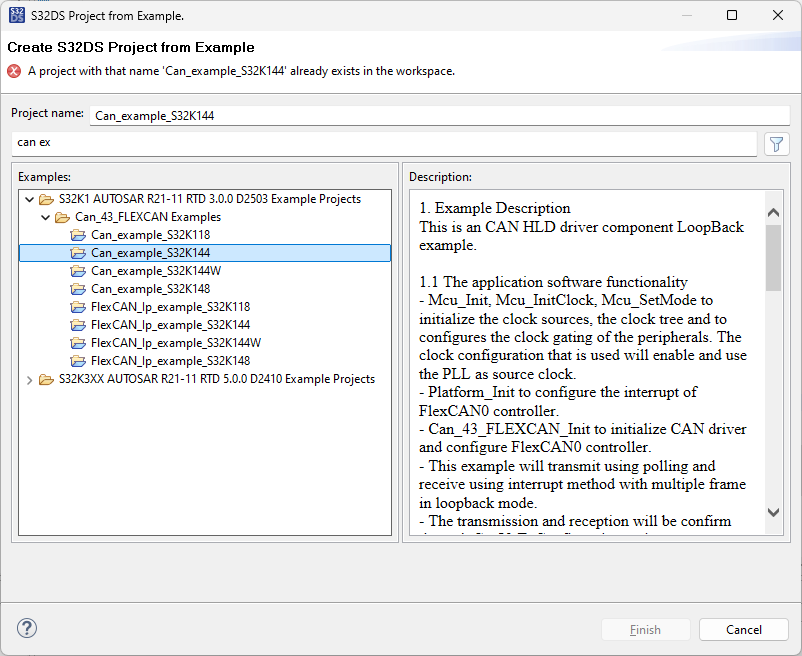802x656 pixels.
Task: Click the folder icon beside Can_43_FLEXCAN Examples
Action: 61,217
